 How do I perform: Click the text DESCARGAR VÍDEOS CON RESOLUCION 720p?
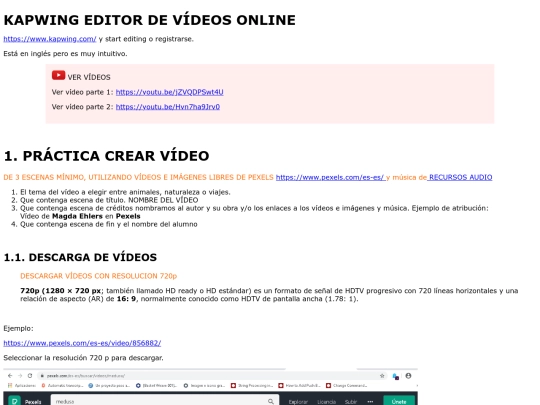pyautogui.click(x=98, y=276)
